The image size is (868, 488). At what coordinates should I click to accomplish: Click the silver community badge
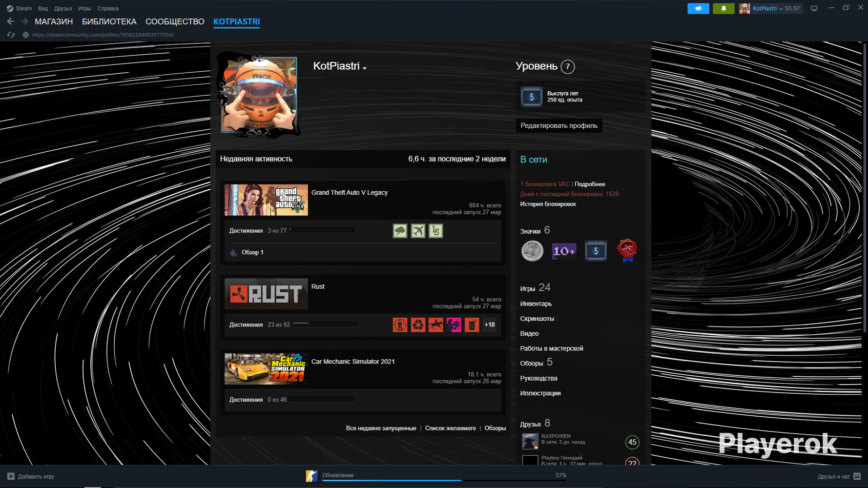point(532,251)
